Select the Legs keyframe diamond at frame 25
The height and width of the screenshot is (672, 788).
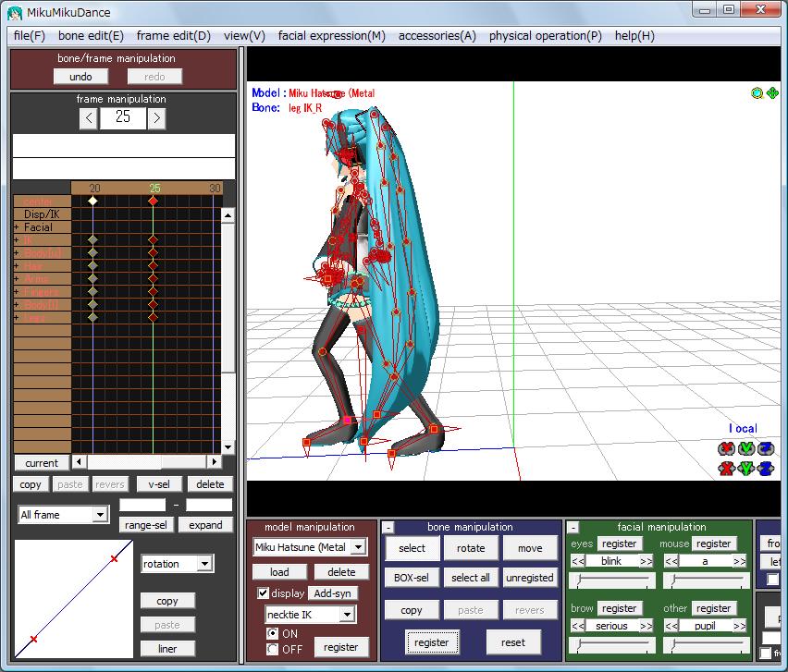coord(153,317)
